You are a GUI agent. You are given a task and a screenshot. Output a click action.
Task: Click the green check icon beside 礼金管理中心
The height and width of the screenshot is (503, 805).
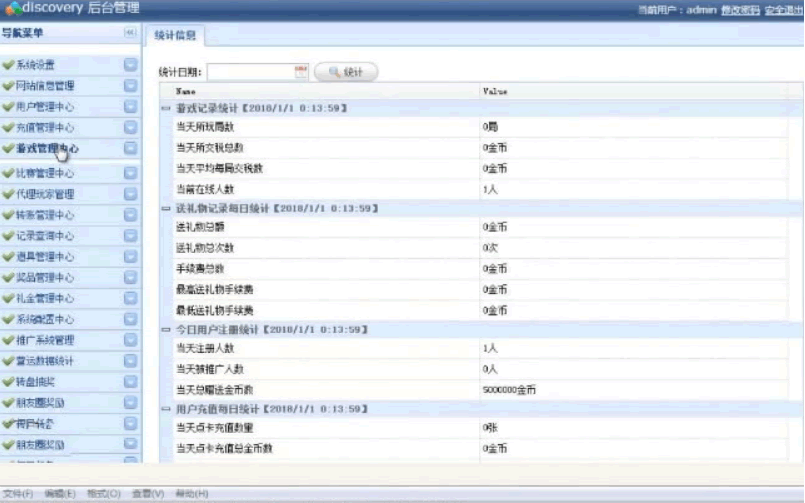9,299
